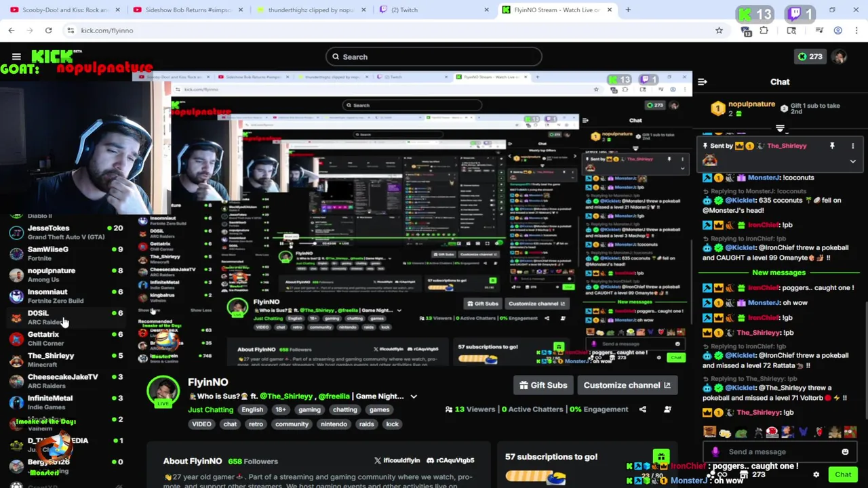The image size is (868, 488).
Task: Click the Kick balance 273 indicator
Action: point(809,57)
